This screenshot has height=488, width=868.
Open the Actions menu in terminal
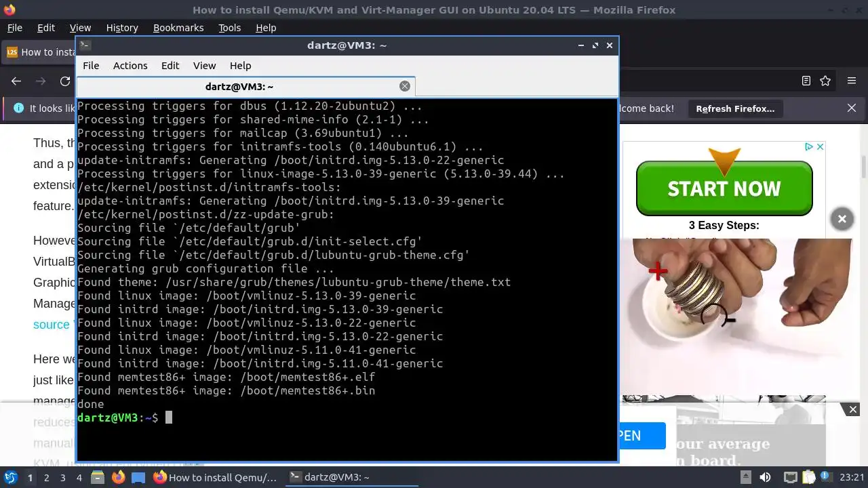130,66
